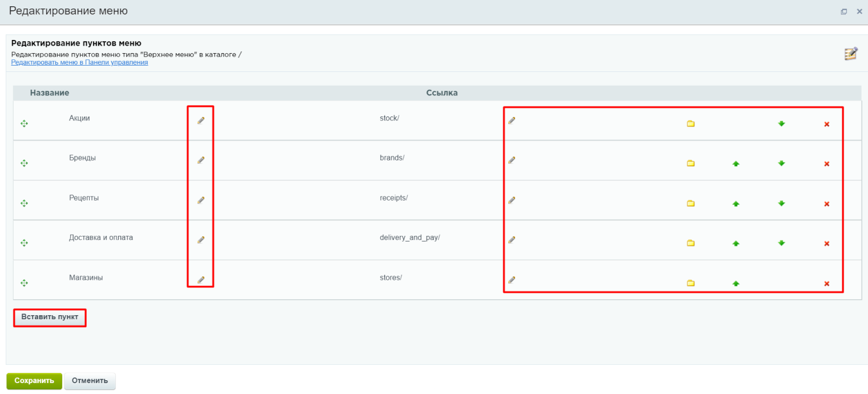
Task: Delete the Доставка и оплата menu item
Action: 826,244
